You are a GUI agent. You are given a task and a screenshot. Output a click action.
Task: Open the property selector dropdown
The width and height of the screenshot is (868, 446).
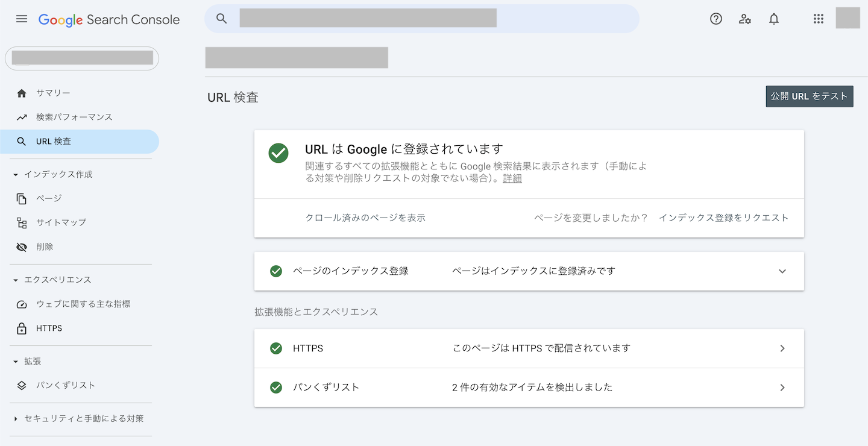point(82,58)
